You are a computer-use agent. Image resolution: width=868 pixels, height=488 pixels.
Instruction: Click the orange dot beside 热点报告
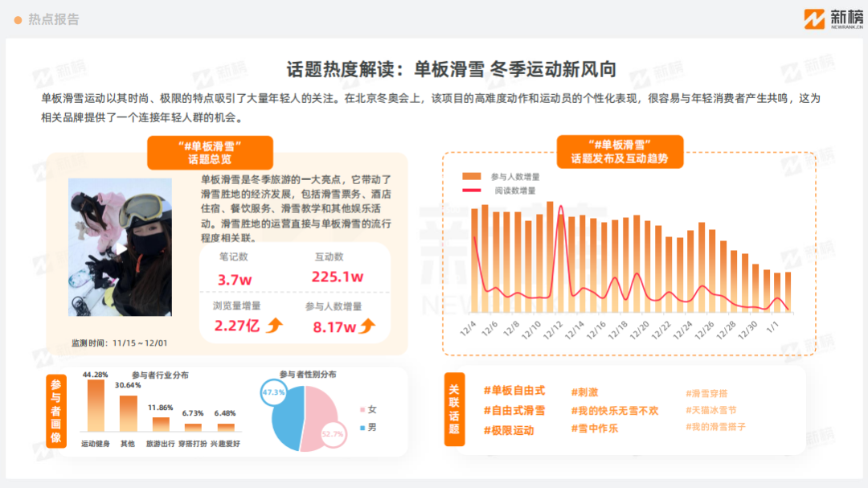[x=18, y=19]
